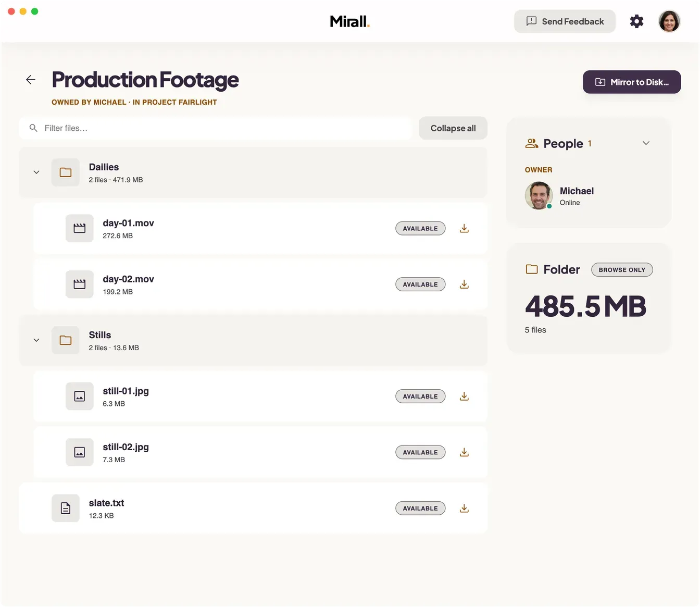Click the Production Footage heading
The height and width of the screenshot is (607, 700).
click(145, 80)
